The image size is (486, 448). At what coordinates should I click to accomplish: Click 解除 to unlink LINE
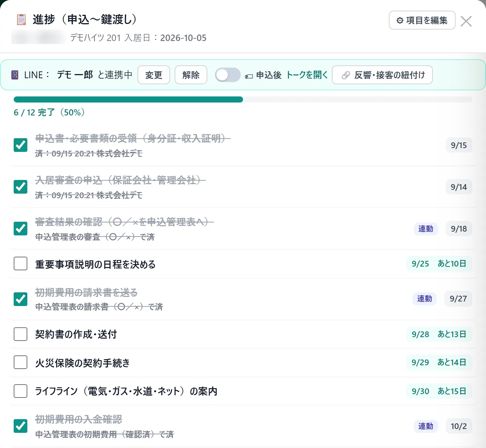tap(191, 75)
